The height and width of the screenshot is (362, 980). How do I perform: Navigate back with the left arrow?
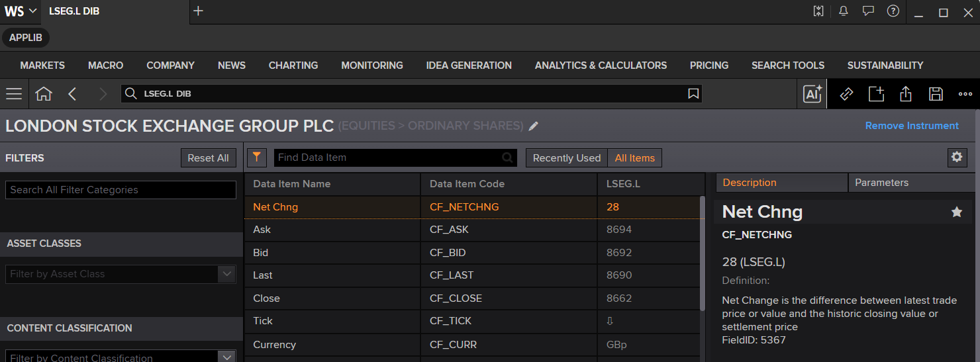[73, 94]
